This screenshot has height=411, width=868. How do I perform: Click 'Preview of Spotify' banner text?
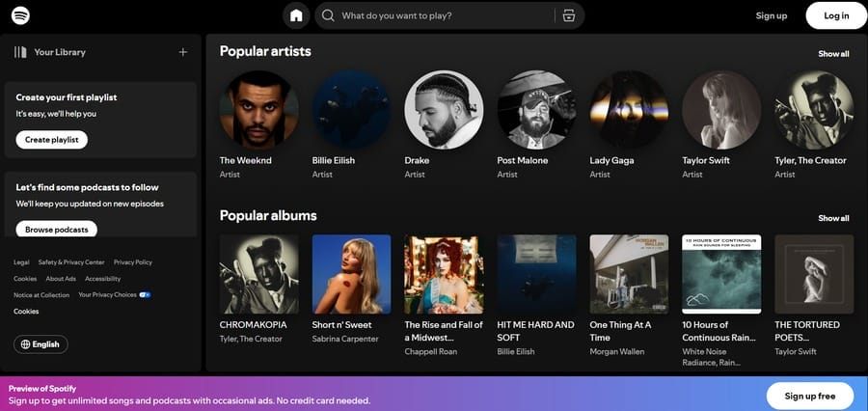click(42, 389)
